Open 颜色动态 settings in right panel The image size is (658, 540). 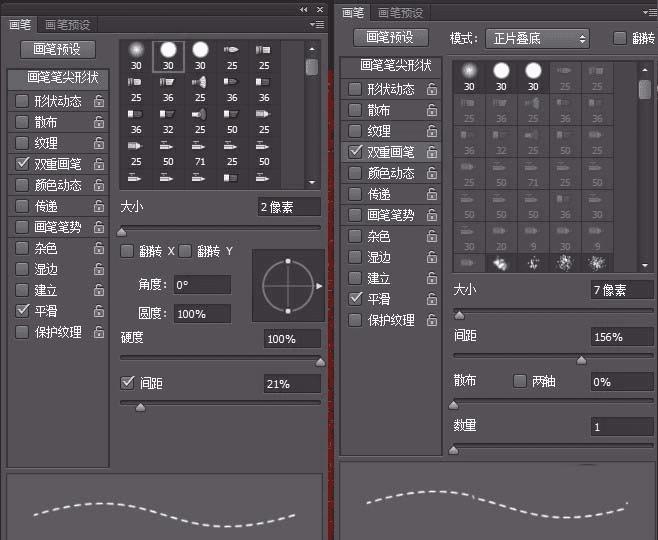point(391,173)
